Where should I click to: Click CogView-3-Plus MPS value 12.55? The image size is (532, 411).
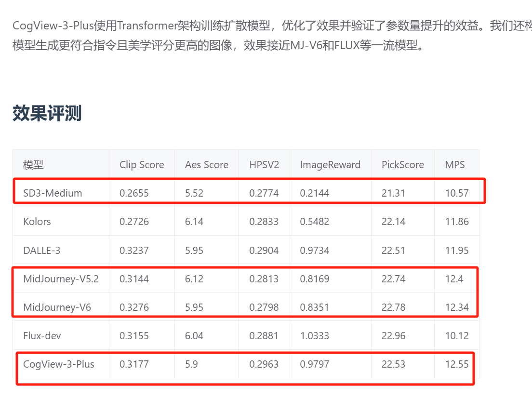[x=457, y=364]
